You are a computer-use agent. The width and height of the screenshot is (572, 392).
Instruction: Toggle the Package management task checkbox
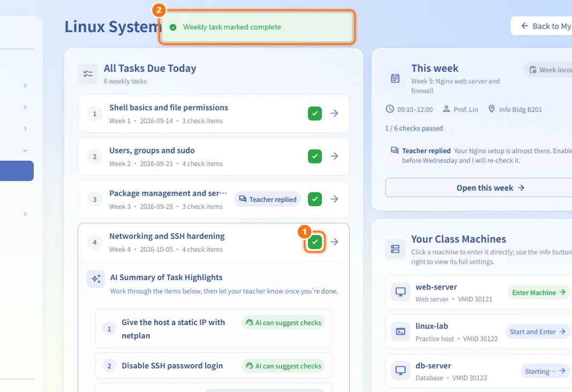click(x=315, y=199)
